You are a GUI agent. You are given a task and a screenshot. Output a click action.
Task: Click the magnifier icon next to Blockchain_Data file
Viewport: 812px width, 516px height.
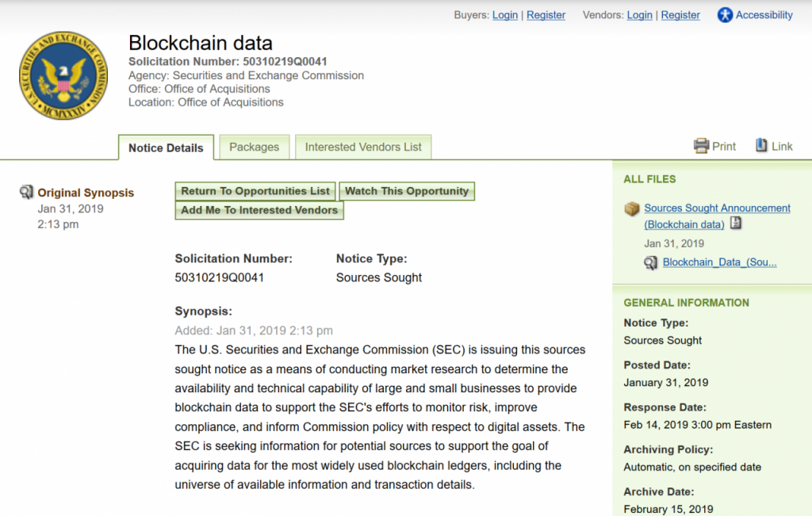click(651, 262)
